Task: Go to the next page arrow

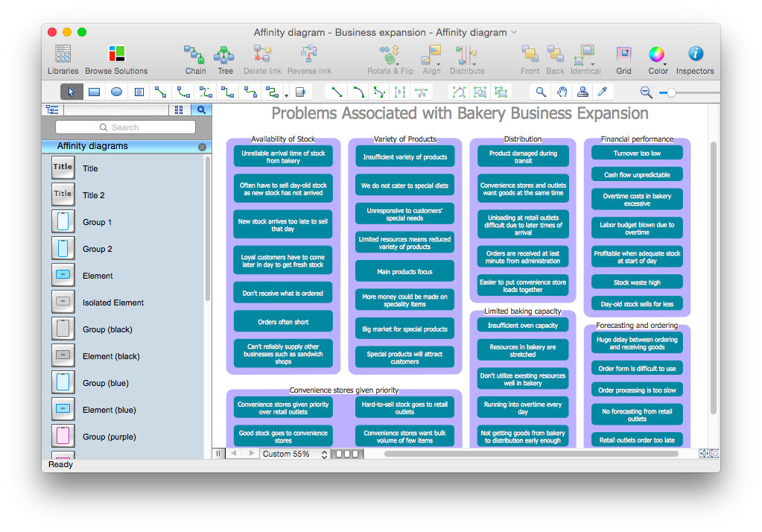Action: coord(251,453)
